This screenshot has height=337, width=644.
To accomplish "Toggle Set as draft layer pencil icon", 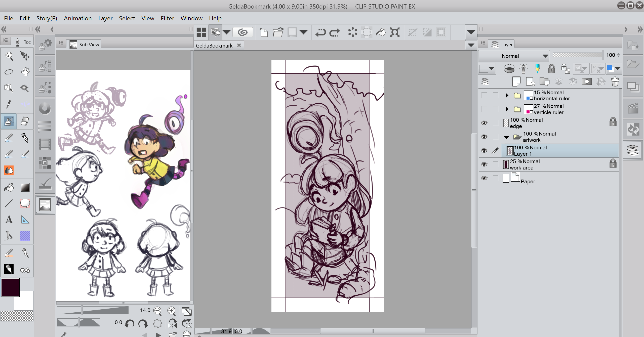I will pyautogui.click(x=537, y=68).
